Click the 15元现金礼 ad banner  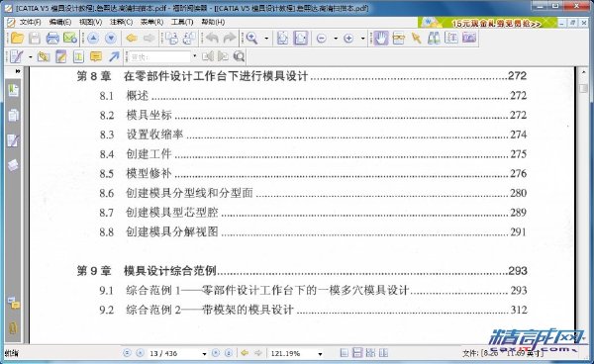click(487, 23)
